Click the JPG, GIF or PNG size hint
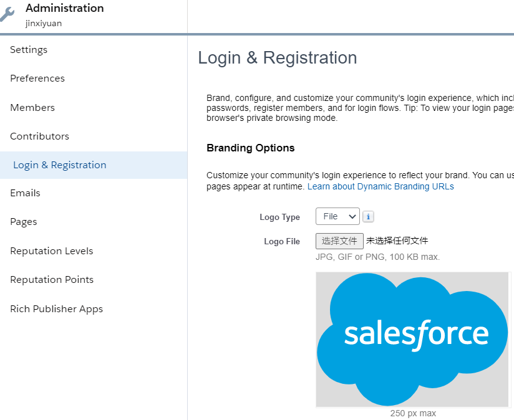Image resolution: width=514 pixels, height=420 pixels. click(377, 257)
